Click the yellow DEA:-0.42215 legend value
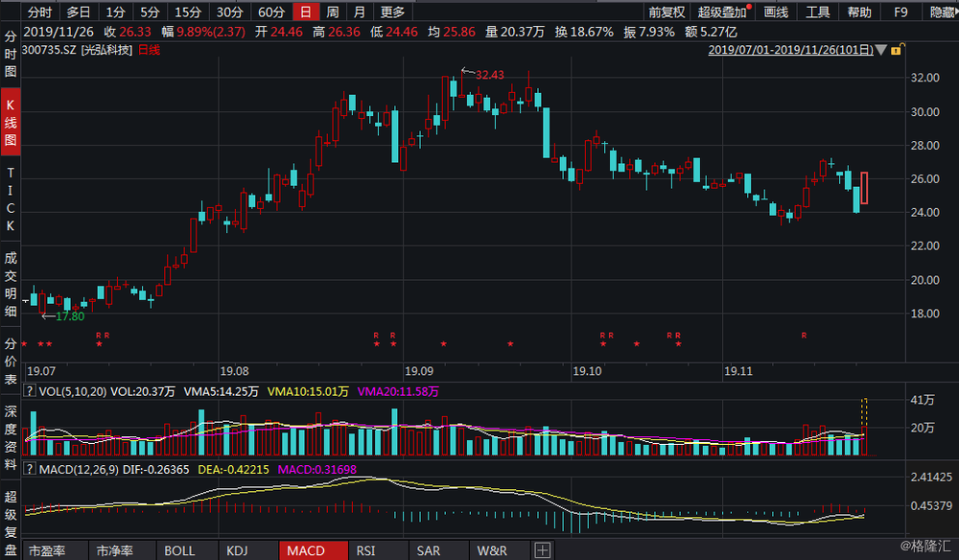The image size is (959, 560). coord(234,470)
